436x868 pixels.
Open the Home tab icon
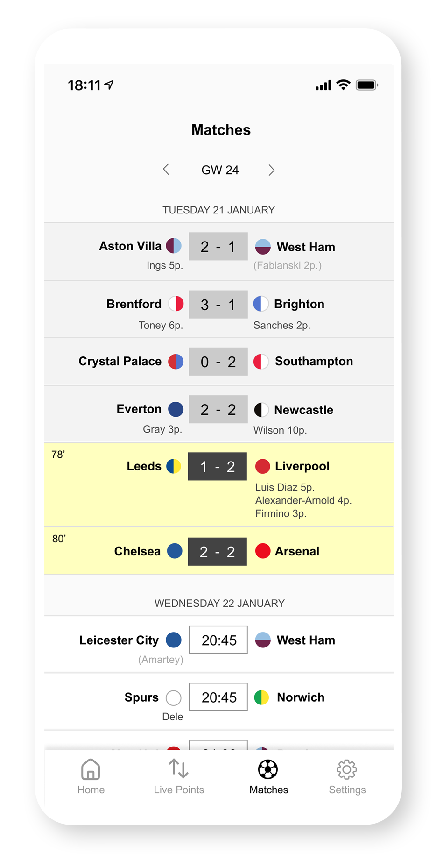pos(91,769)
